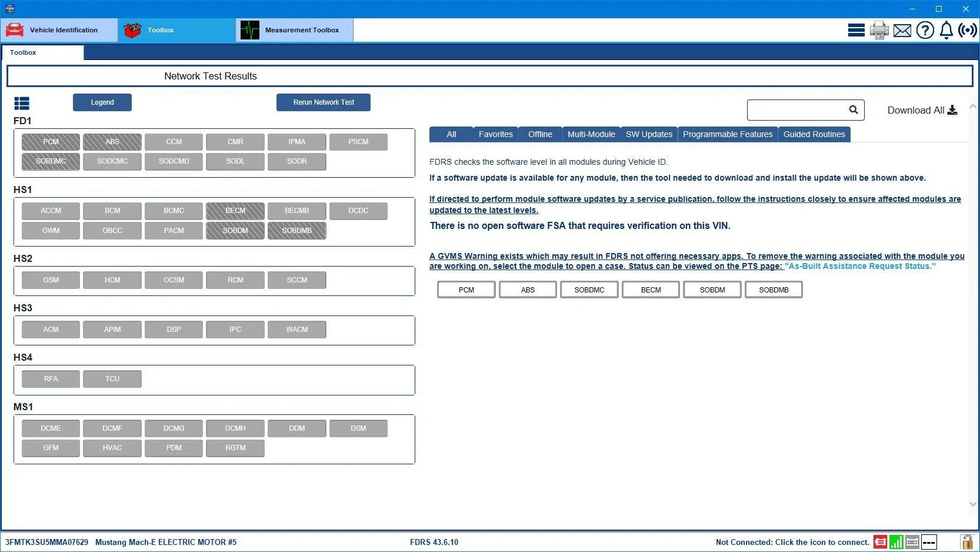
Task: Click the Legend button
Action: 102,102
